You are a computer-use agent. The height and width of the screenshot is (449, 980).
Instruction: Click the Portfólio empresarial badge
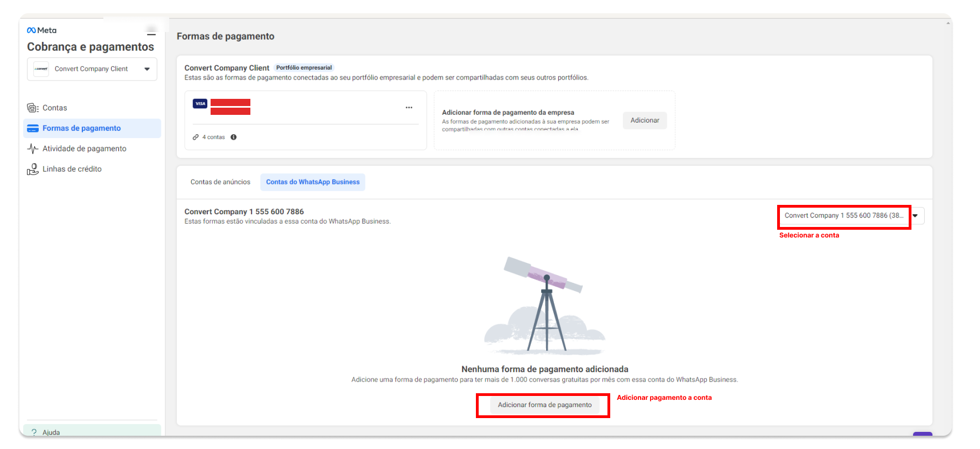304,68
